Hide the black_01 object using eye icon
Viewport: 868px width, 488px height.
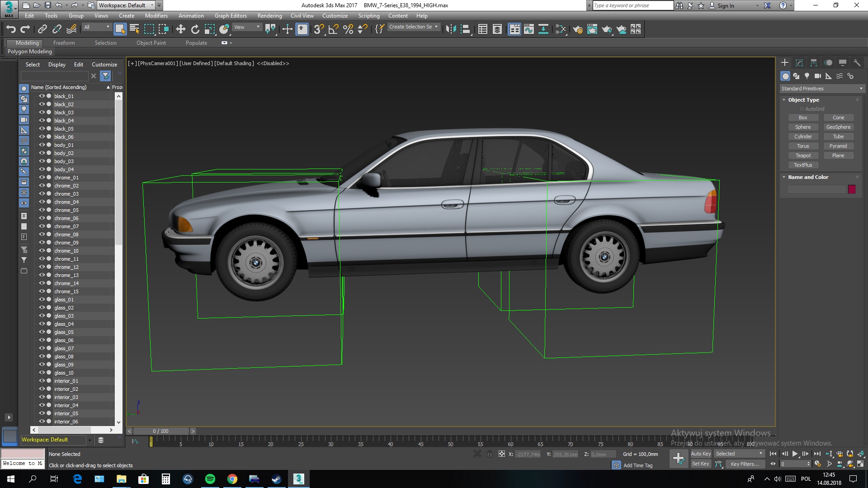tap(42, 96)
